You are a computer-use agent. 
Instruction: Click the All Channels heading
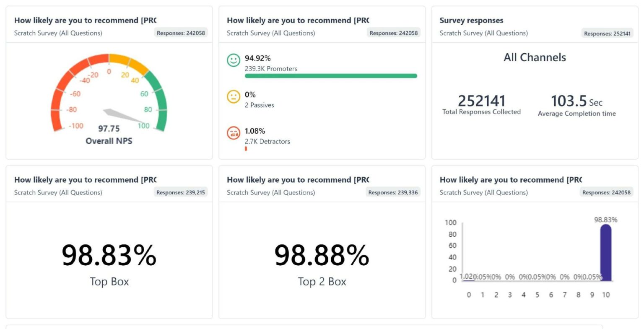535,57
